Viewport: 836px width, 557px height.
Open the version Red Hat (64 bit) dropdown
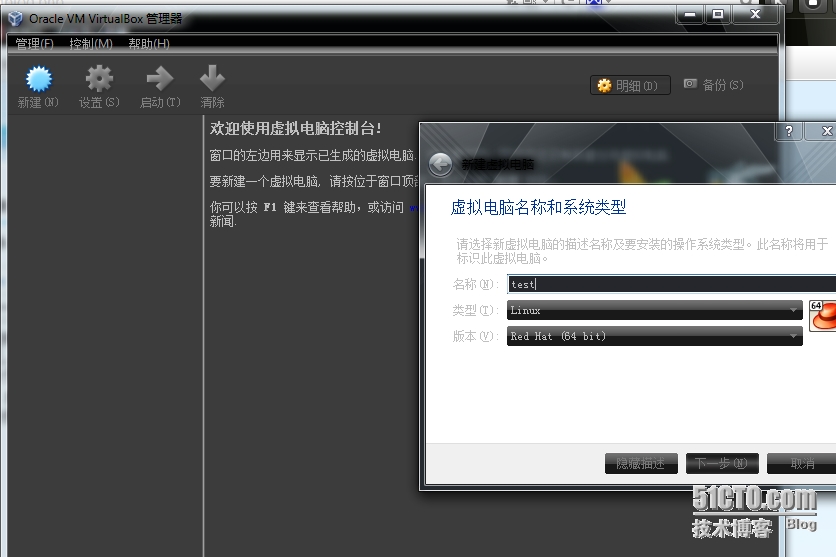[655, 336]
